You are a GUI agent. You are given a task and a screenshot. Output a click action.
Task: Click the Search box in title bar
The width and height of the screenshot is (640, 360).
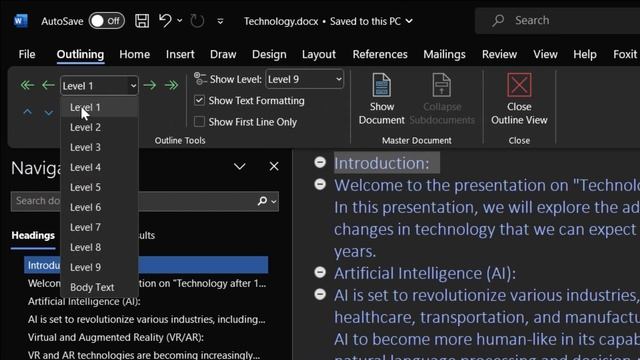point(558,20)
